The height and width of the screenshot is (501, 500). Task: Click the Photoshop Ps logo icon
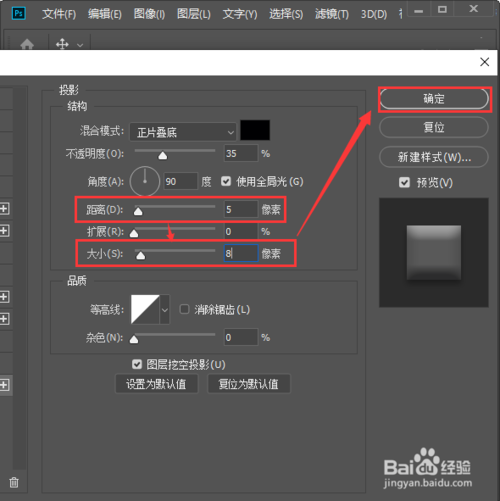(x=19, y=14)
